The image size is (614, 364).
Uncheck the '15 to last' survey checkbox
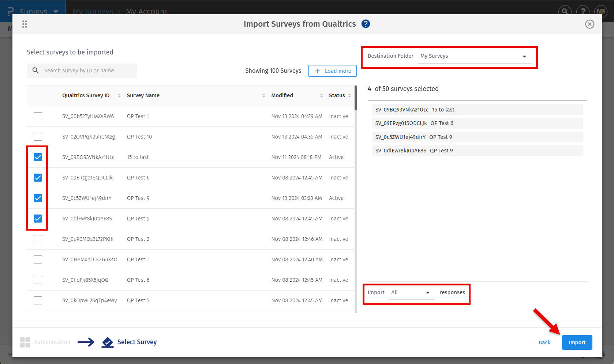(x=38, y=157)
